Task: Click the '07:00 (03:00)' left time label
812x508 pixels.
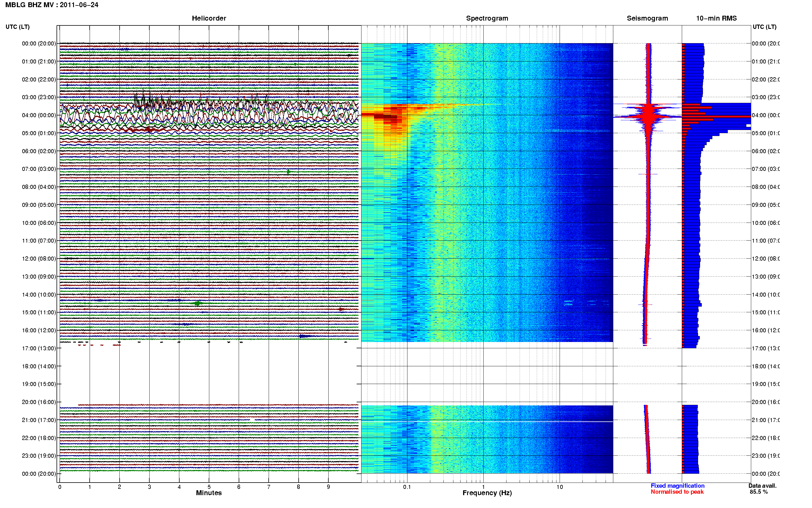Action: 39,169
